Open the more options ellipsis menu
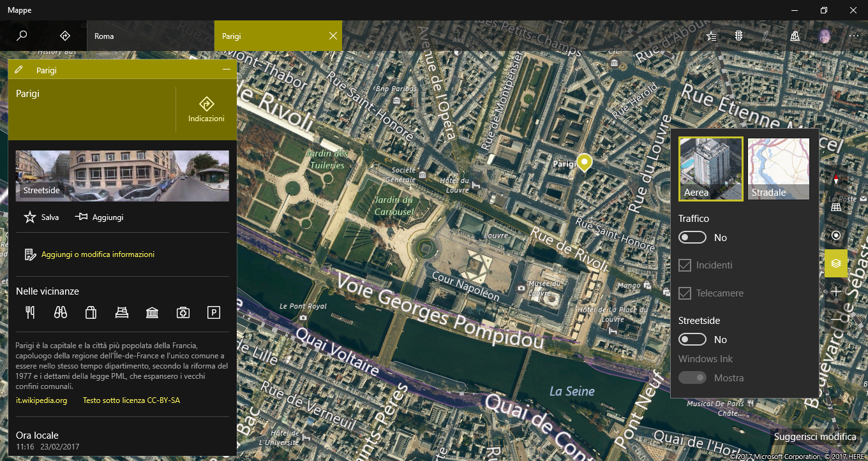This screenshot has width=868, height=461. click(x=854, y=36)
